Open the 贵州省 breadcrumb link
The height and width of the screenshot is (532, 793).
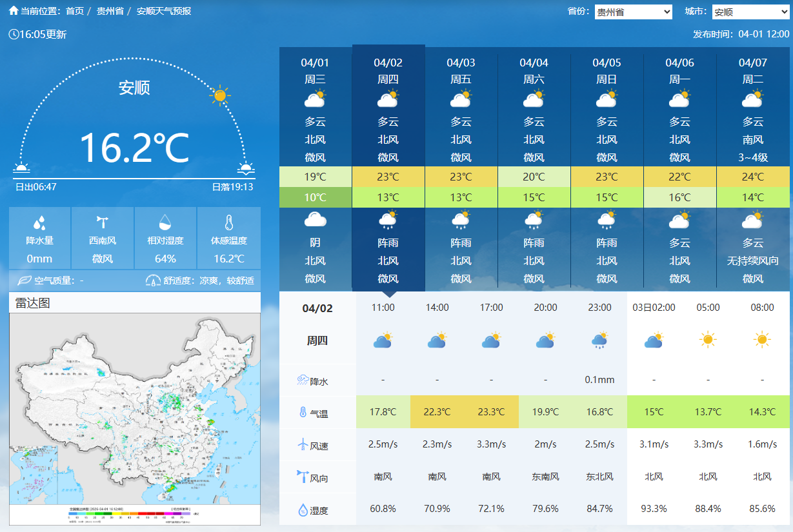(110, 11)
